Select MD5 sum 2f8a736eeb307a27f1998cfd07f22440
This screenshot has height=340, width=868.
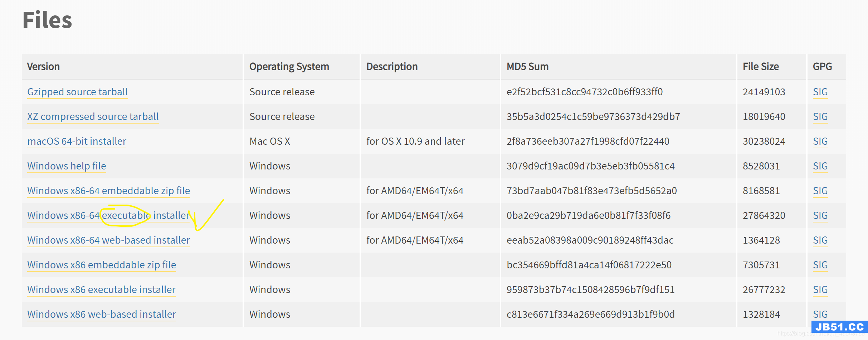tap(588, 142)
